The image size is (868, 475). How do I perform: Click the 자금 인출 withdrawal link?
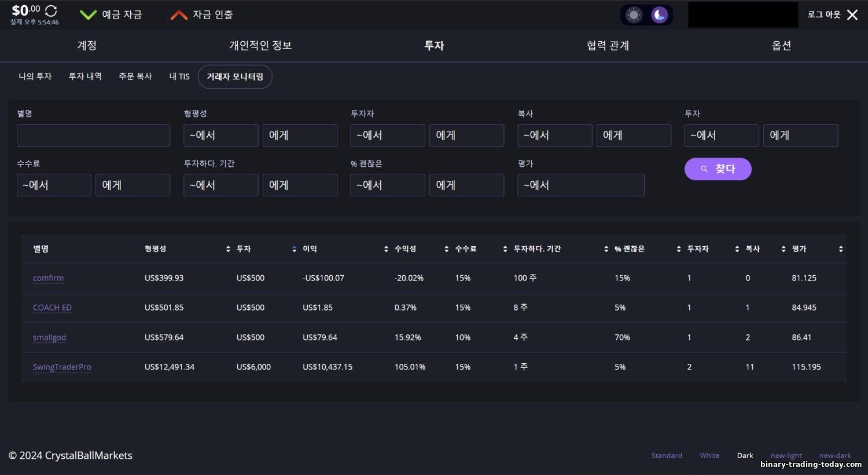[x=213, y=14]
